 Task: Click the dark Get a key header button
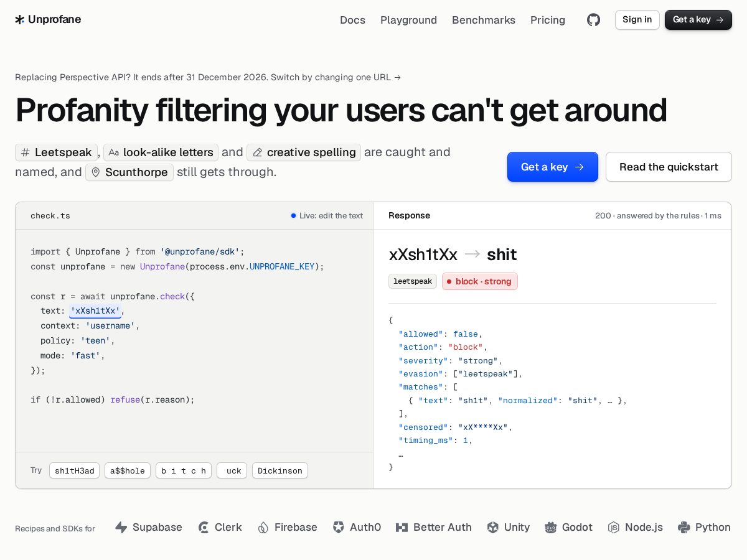pyautogui.click(x=698, y=20)
